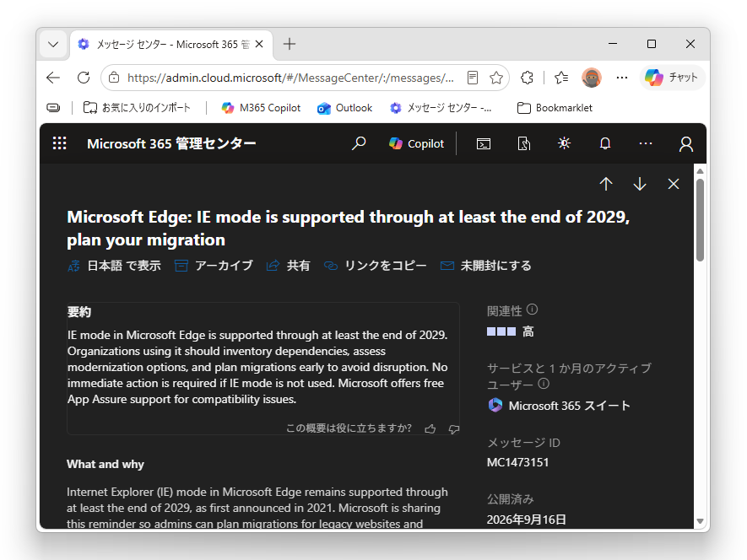Show the 関連性 info tooltip icon
This screenshot has width=747, height=560.
[x=532, y=310]
